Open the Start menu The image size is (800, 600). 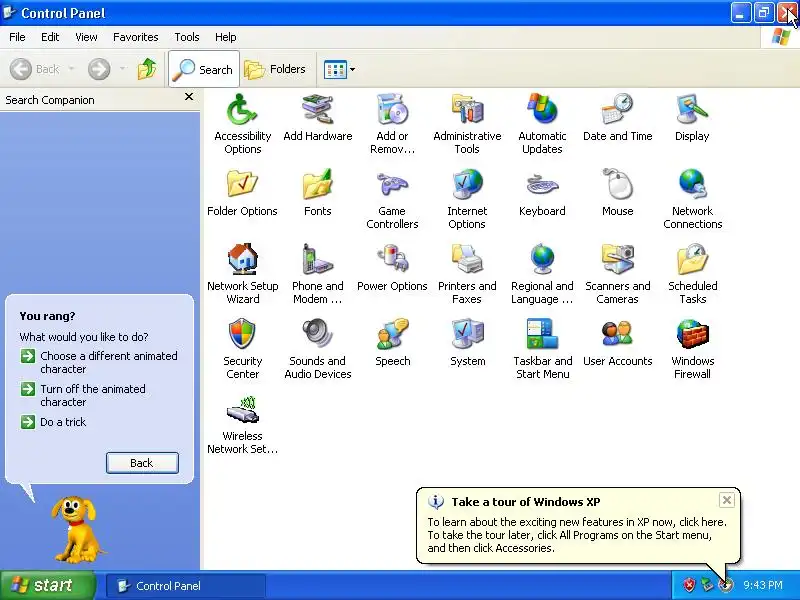[48, 585]
